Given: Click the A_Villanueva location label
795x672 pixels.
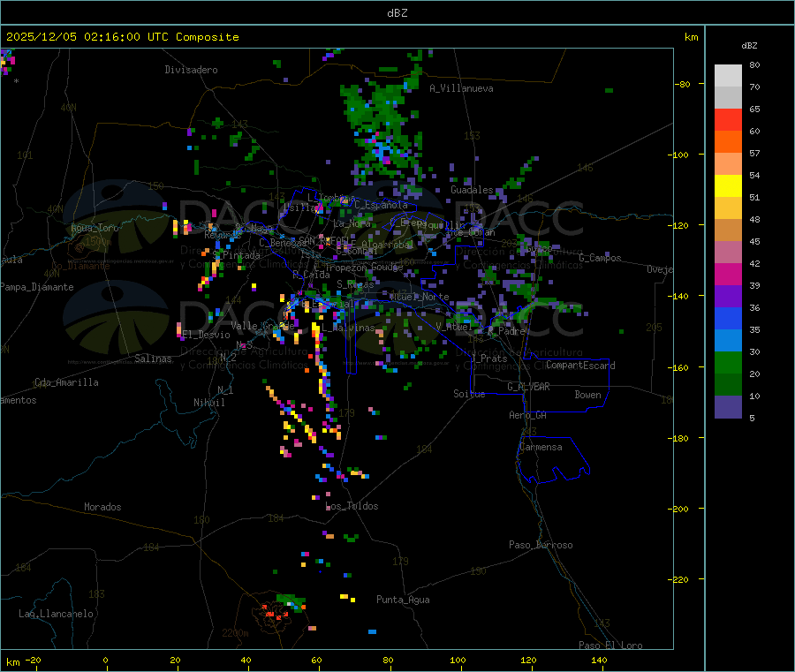Looking at the screenshot, I should [x=461, y=88].
